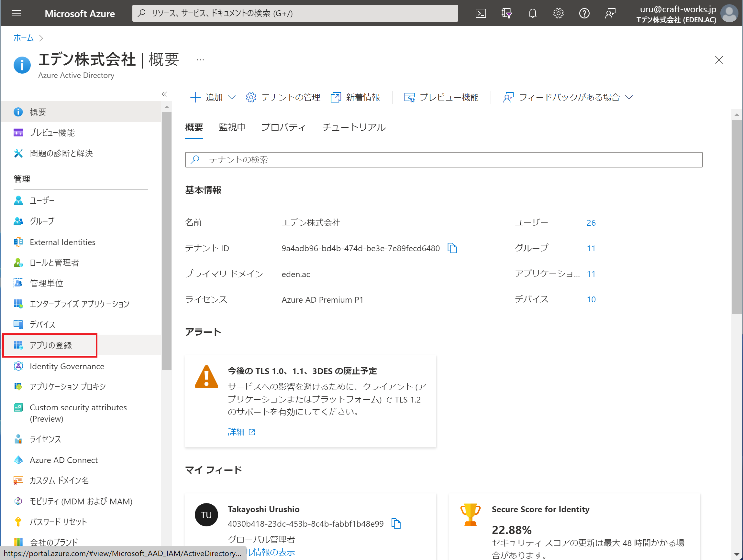Open the directories and subscriptions filter
The width and height of the screenshot is (743, 560).
click(506, 14)
